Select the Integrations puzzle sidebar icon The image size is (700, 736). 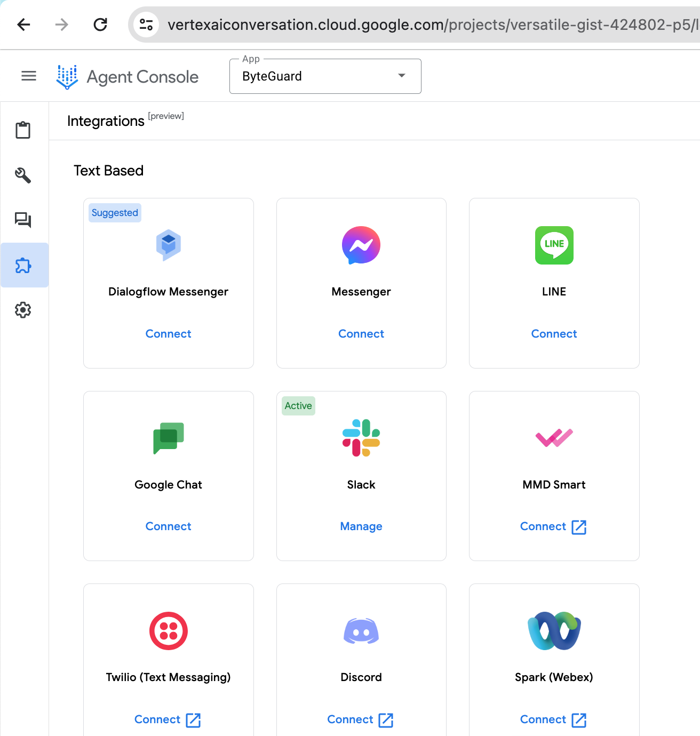(x=24, y=265)
